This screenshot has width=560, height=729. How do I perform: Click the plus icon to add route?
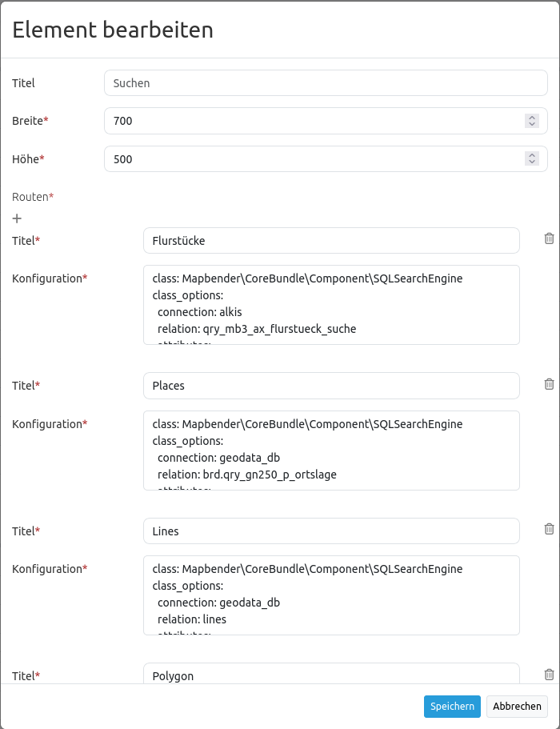(17, 218)
